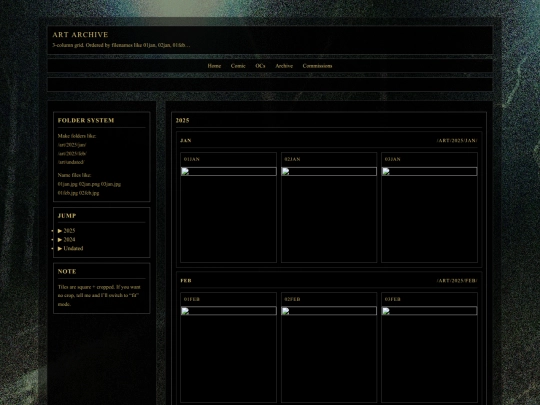The width and height of the screenshot is (540, 405).
Task: Expand the 2024 jump entry
Action: point(66,239)
